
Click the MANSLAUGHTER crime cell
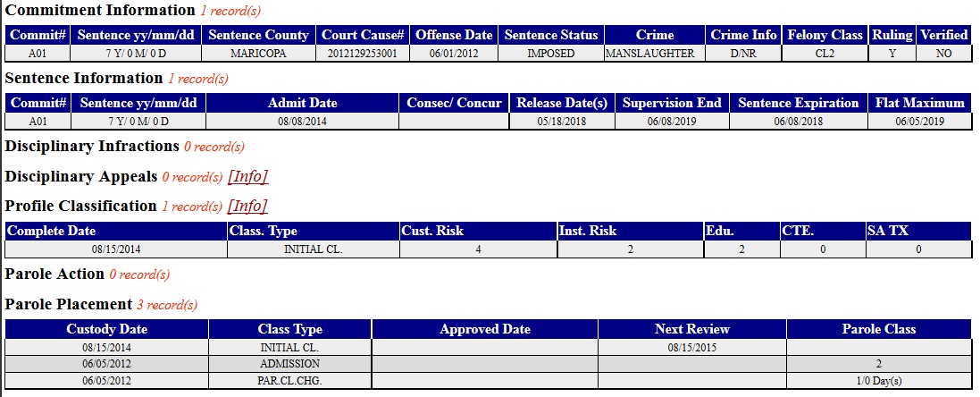654,54
